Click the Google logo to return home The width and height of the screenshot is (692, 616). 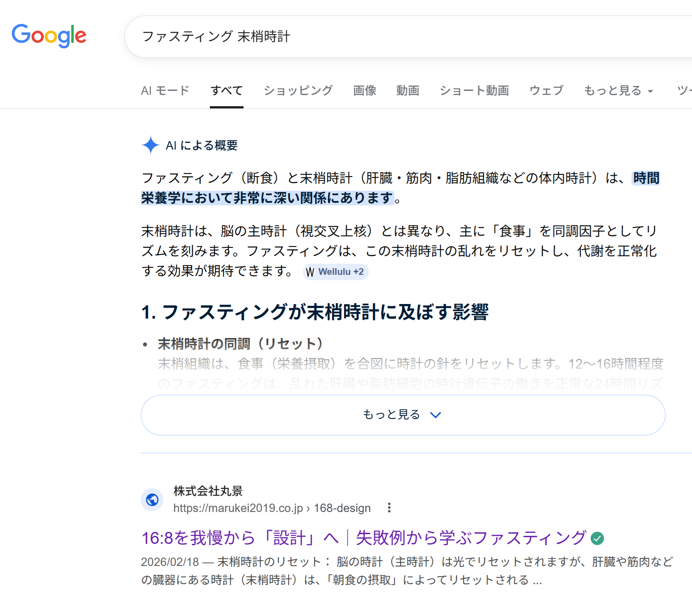point(49,36)
